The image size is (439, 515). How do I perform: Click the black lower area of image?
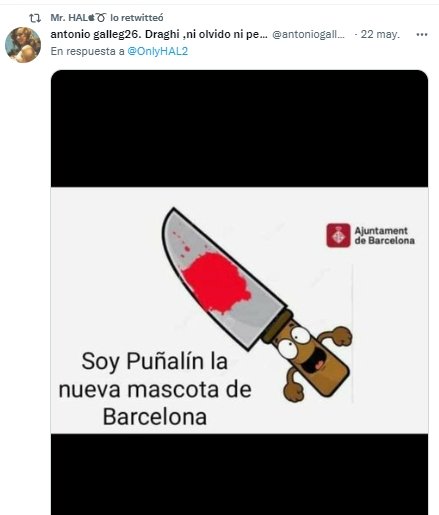[239, 474]
